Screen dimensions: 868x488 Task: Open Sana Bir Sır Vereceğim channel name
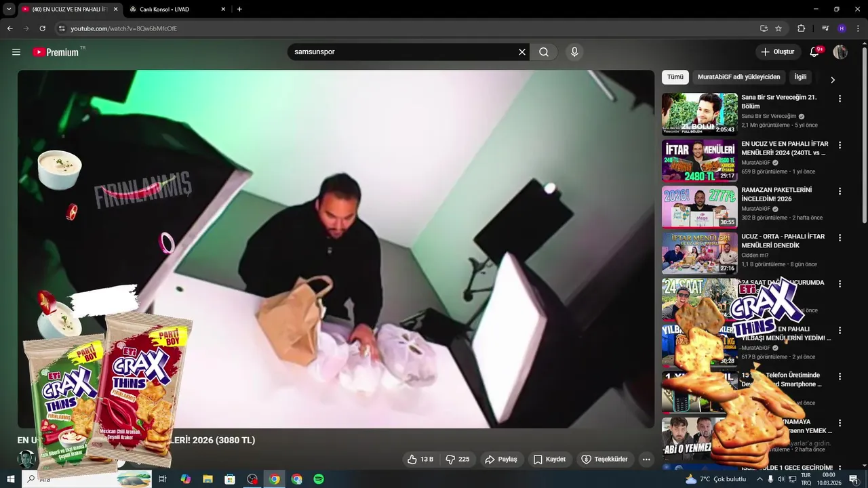pos(769,117)
